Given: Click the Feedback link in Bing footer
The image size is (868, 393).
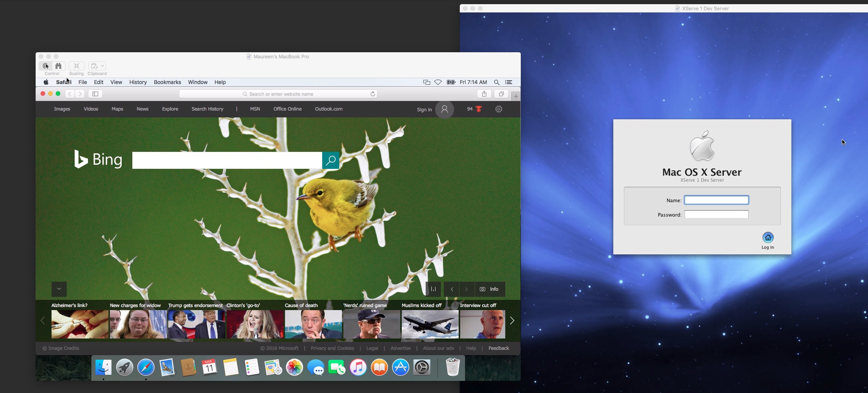Looking at the screenshot, I should click(x=498, y=348).
